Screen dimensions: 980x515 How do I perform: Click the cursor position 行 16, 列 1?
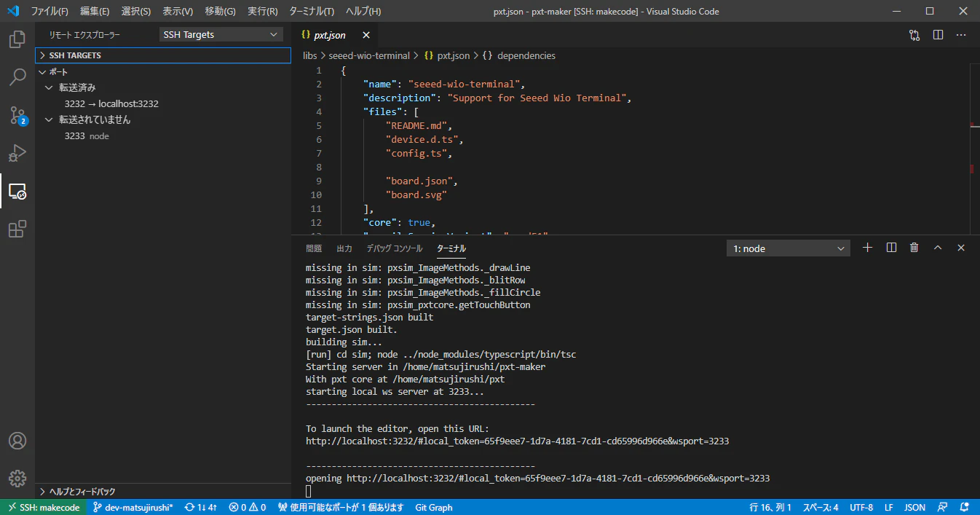[x=770, y=507]
